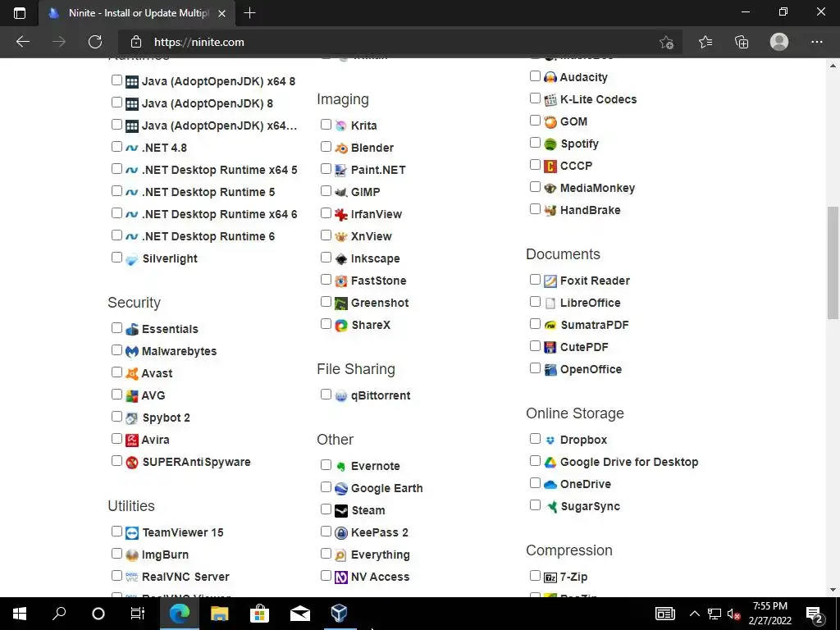Add this page to favorites
Image resolution: width=840 pixels, height=630 pixels.
click(x=666, y=42)
